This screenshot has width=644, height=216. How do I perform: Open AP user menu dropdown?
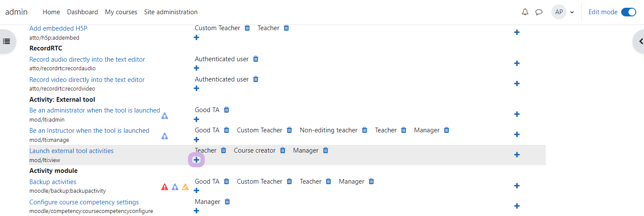pyautogui.click(x=563, y=12)
